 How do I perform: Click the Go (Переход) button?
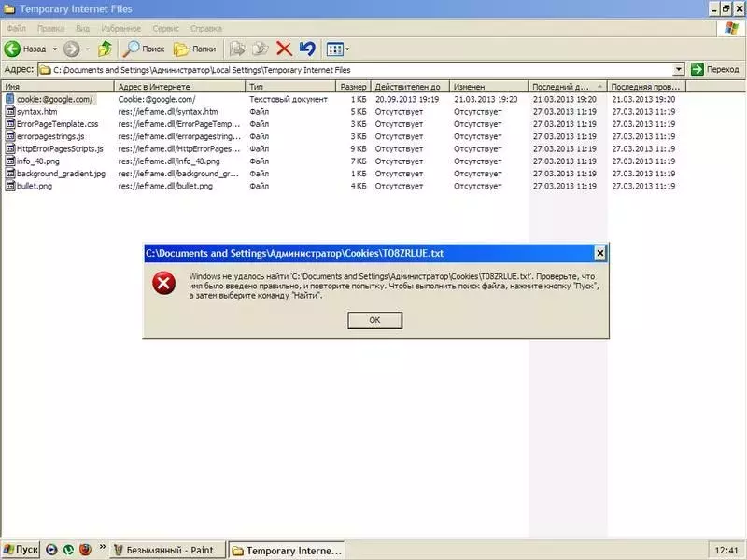point(714,69)
